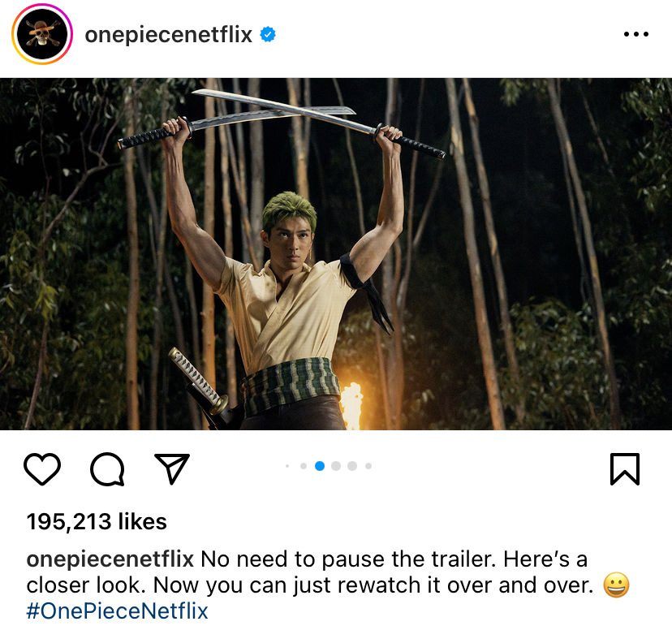Image resolution: width=672 pixels, height=630 pixels.
Task: Open the onepiecenetflix profile from the header username
Action: click(169, 35)
